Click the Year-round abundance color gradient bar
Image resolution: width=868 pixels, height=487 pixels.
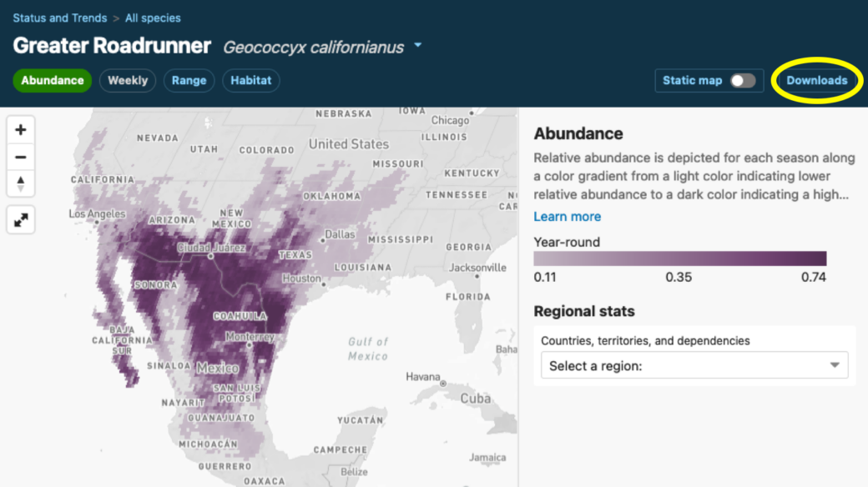[679, 258]
